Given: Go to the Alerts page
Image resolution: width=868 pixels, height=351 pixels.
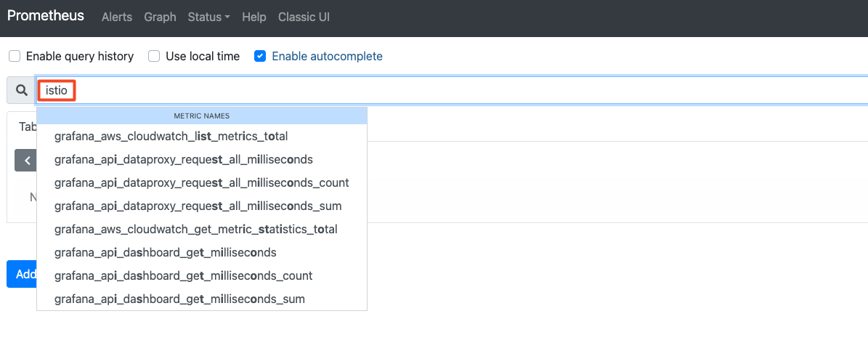Looking at the screenshot, I should [x=117, y=17].
